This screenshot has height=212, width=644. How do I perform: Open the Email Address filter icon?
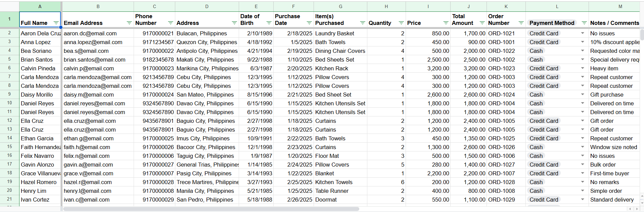click(x=129, y=23)
